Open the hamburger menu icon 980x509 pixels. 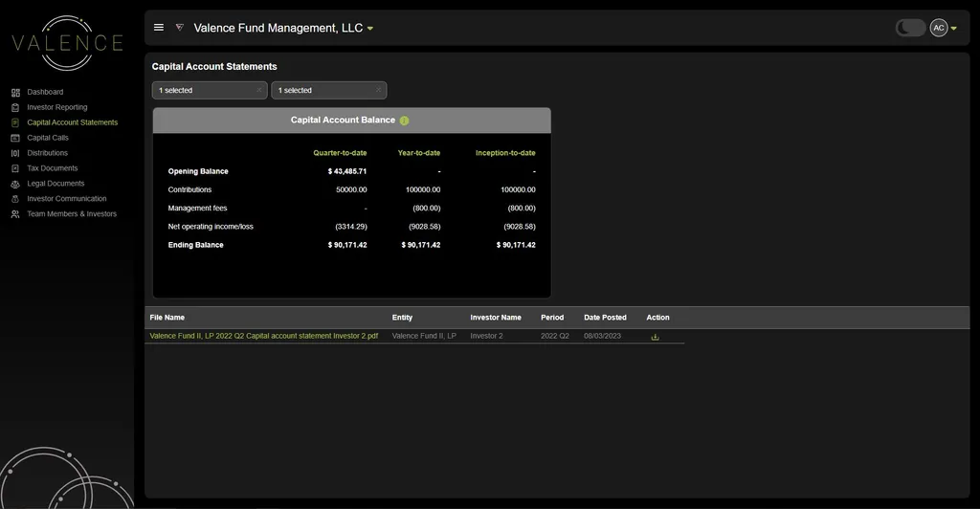tap(159, 28)
